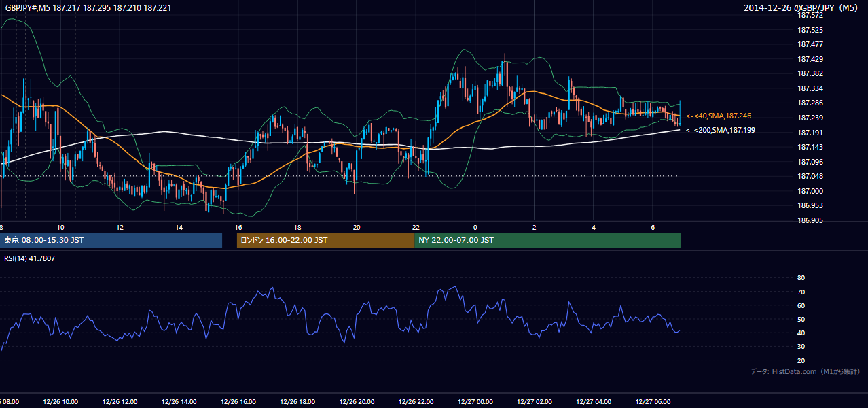
Task: Click price level 187.096 on axis
Action: (x=810, y=163)
